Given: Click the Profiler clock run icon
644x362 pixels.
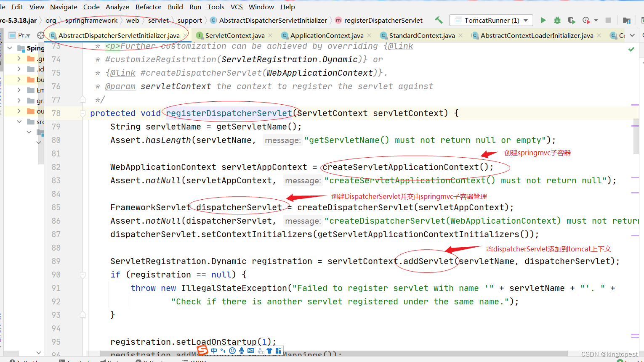Looking at the screenshot, I should pos(586,20).
